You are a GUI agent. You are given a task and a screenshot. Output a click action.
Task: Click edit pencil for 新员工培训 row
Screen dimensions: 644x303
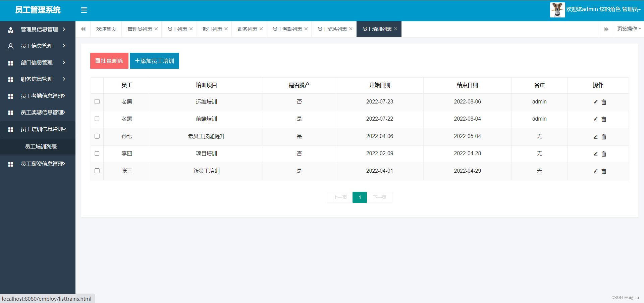pyautogui.click(x=595, y=171)
